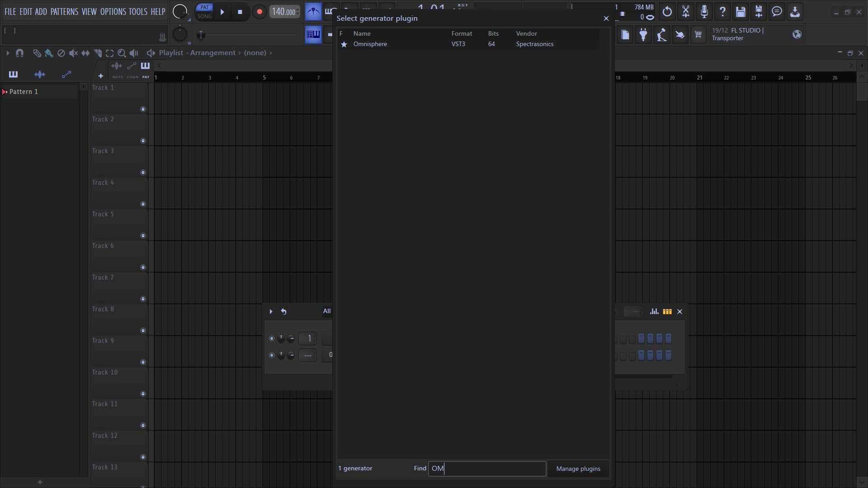This screenshot has width=868, height=488.
Task: Add new track with plus button
Action: coord(101,76)
